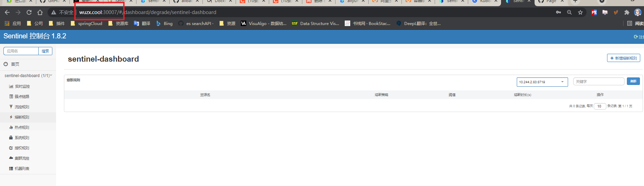Screen dimensions: 644x186
Task: Click the page size field showing 10
Action: 600,106
